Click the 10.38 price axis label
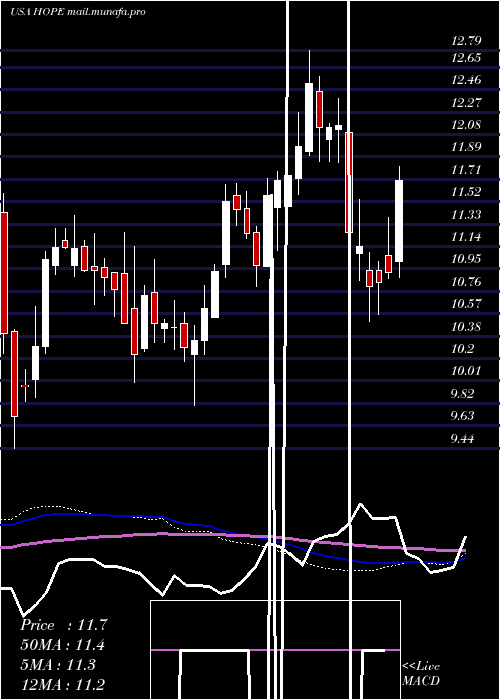This screenshot has width=500, height=700. [x=466, y=327]
